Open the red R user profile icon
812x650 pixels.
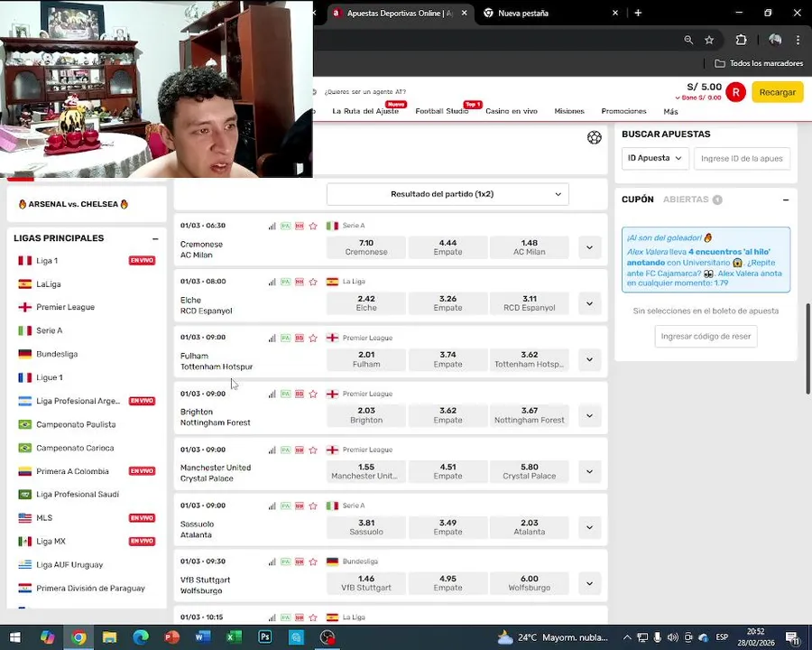pyautogui.click(x=736, y=92)
